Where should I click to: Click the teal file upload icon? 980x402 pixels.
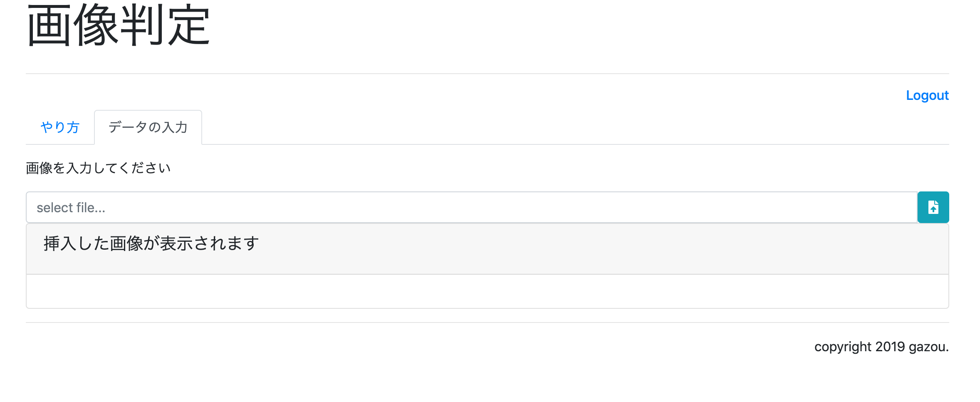[933, 207]
